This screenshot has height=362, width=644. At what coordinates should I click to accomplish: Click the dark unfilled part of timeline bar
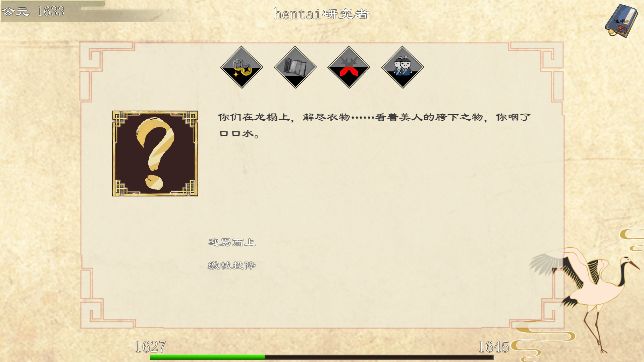(x=379, y=357)
